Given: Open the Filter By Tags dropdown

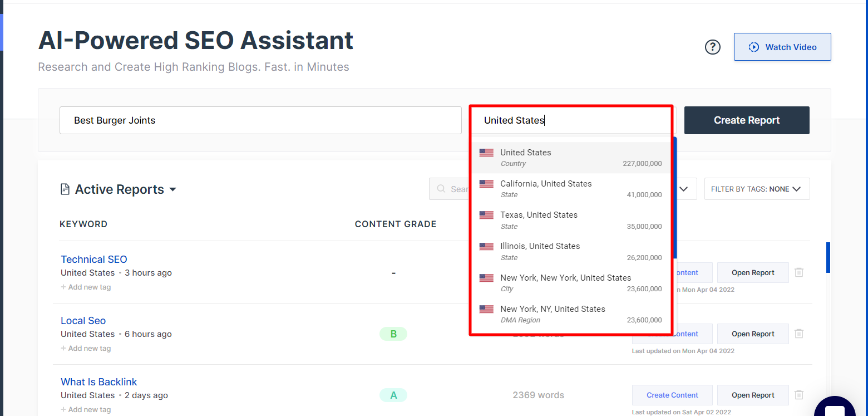Looking at the screenshot, I should tap(757, 189).
